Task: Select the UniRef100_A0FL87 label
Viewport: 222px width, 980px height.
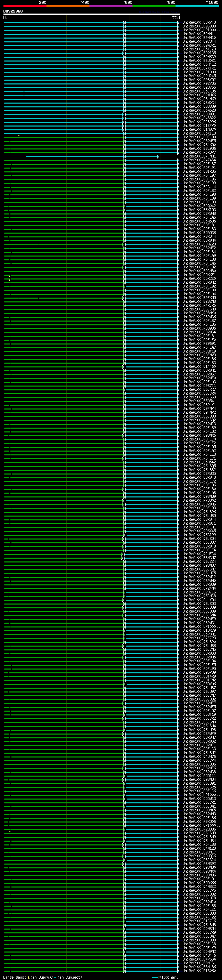Action: pos(199,164)
